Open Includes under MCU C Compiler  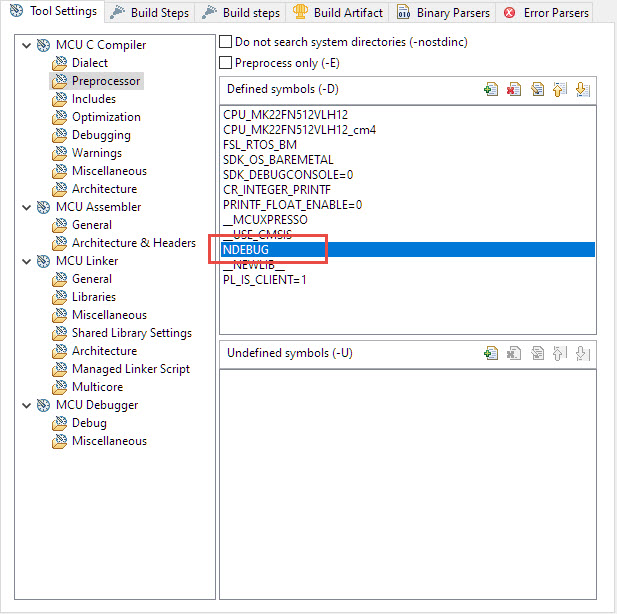tap(93, 99)
